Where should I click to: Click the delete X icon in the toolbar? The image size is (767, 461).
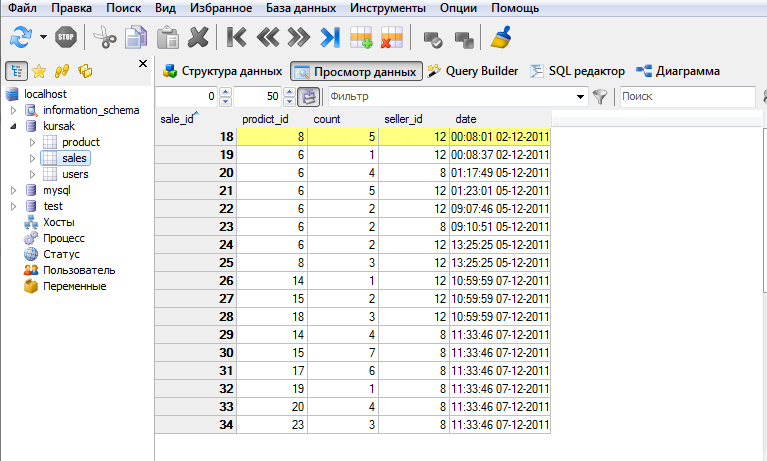pos(198,37)
